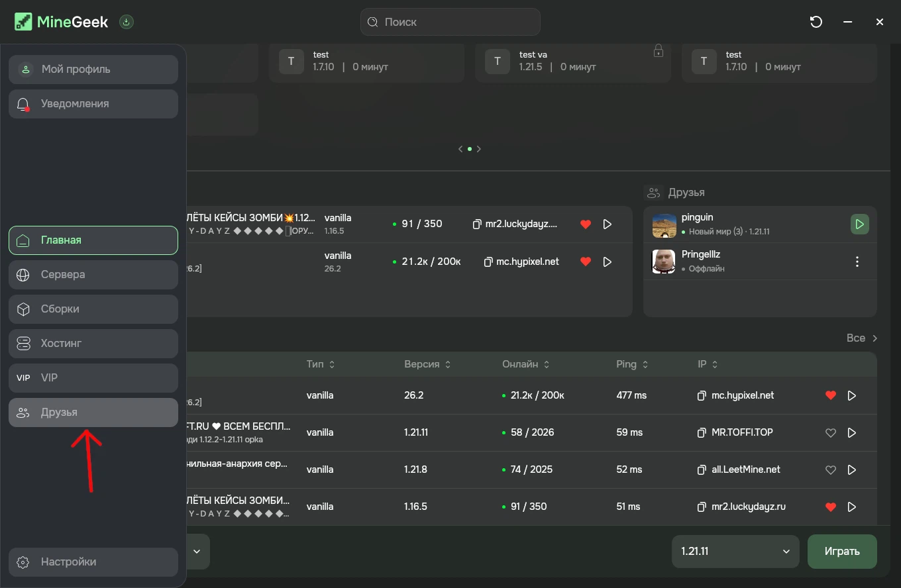Open the Все link above the server table
901x588 pixels.
(x=862, y=338)
